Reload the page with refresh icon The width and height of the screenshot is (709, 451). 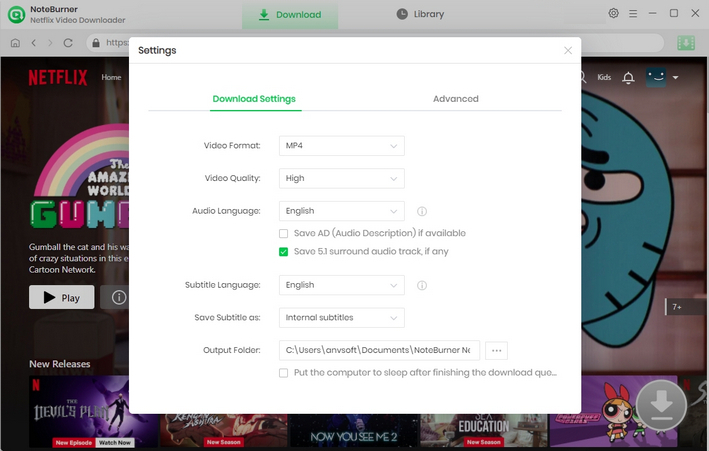tap(68, 43)
